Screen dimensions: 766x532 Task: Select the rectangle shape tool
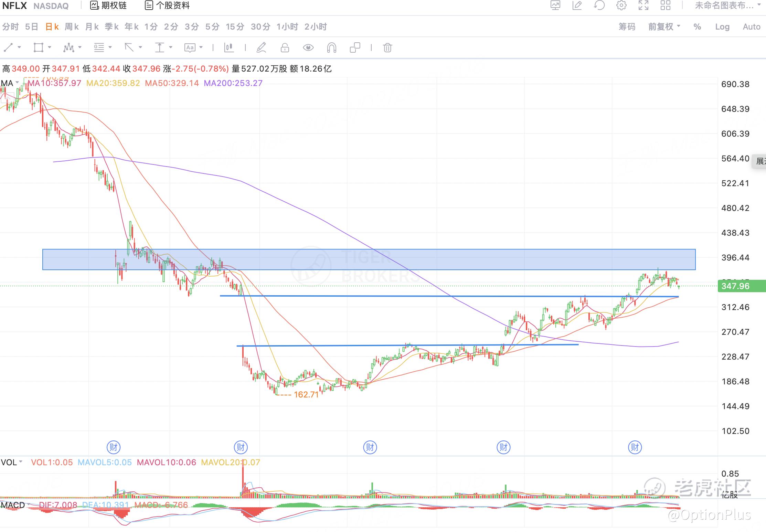coord(38,47)
